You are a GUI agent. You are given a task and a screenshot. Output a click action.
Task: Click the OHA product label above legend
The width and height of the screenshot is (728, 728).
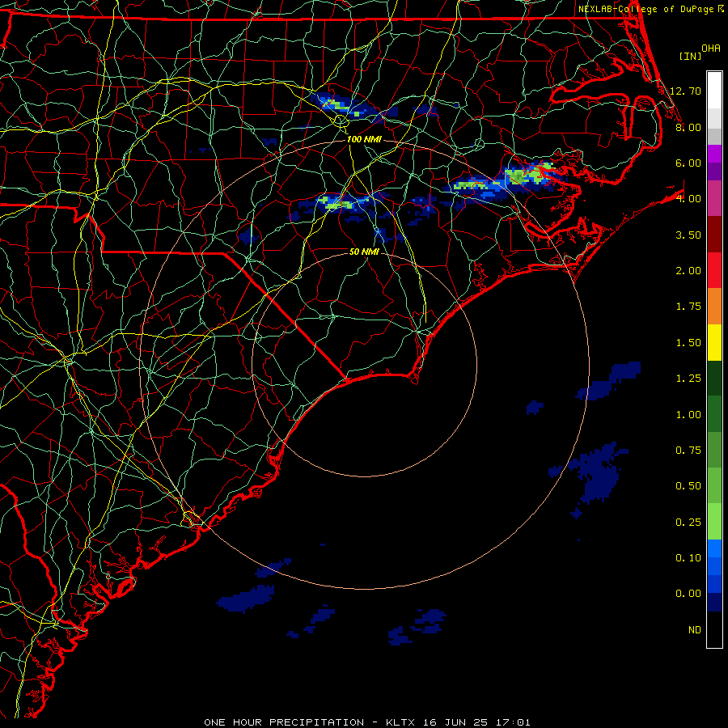[x=711, y=49]
